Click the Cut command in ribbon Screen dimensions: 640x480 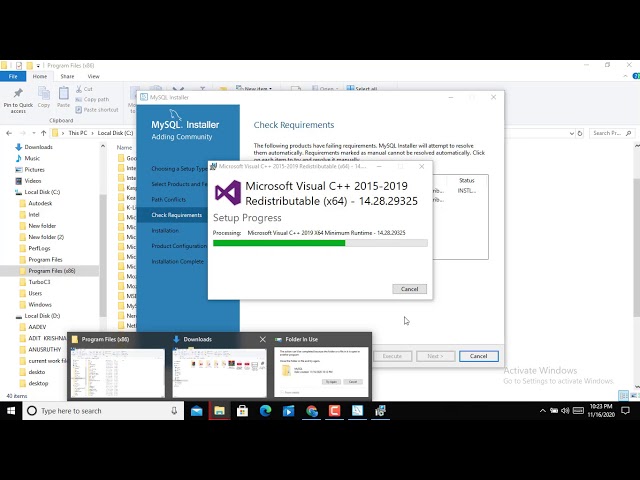[x=84, y=89]
